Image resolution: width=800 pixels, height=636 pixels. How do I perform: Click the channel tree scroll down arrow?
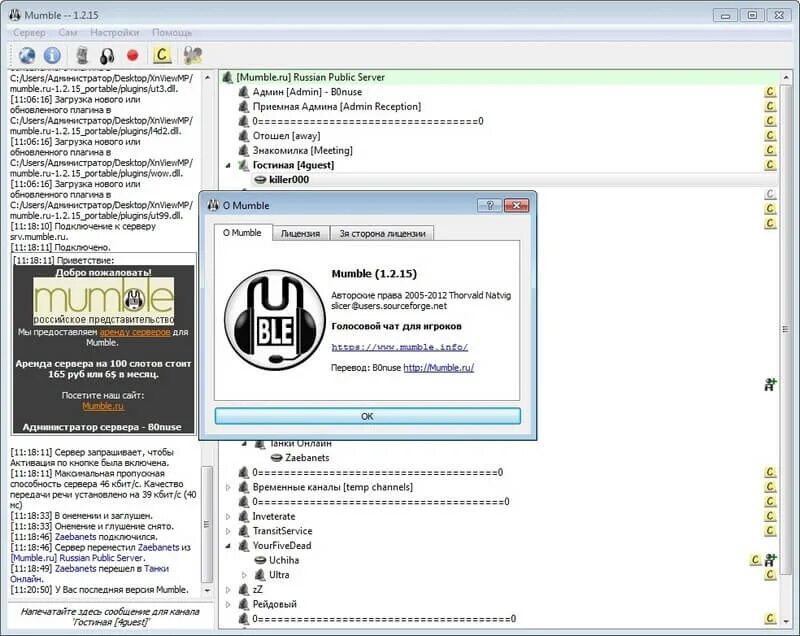[x=786, y=621]
